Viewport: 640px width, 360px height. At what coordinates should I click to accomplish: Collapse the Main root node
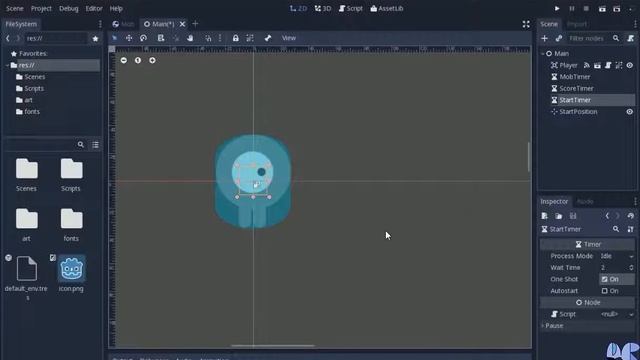(x=543, y=54)
